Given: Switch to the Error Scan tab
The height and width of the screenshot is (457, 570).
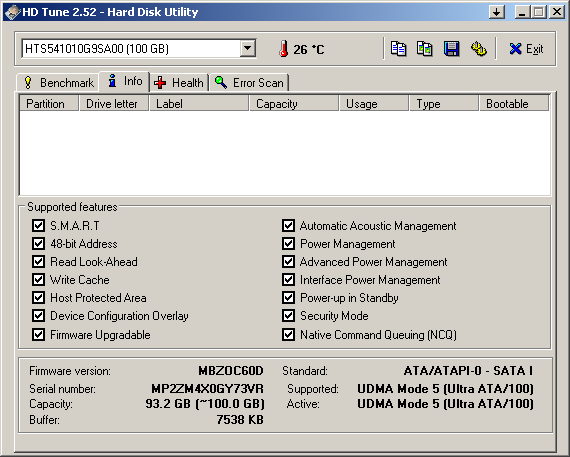Looking at the screenshot, I should (x=249, y=83).
